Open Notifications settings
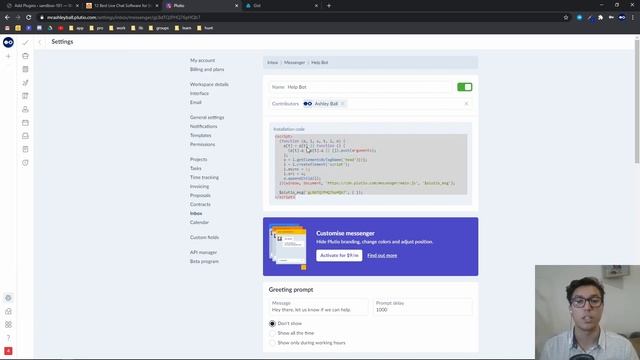Viewport: 640px width, 360px height. click(204, 127)
